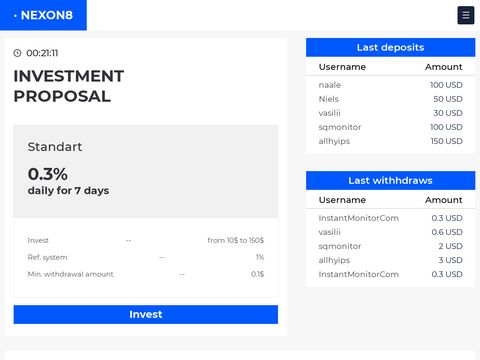Click the Investment Proposal heading
The image size is (480, 360).
(69, 86)
